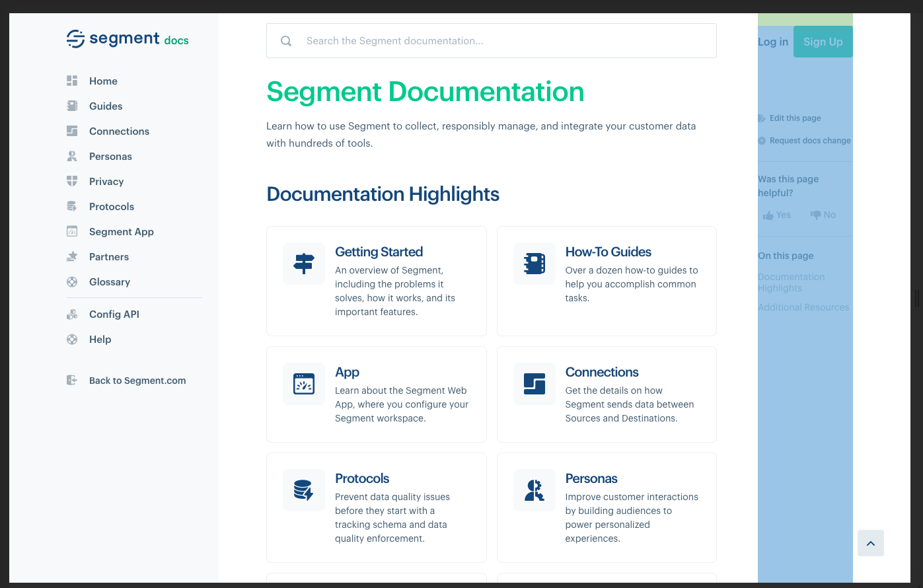Screen dimensions: 923x588
Task: Open Partners in the sidebar
Action: pos(109,256)
